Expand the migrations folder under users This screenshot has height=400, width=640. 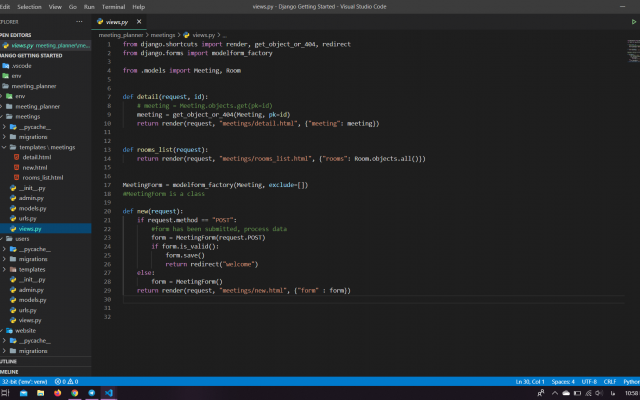[x=33, y=259]
